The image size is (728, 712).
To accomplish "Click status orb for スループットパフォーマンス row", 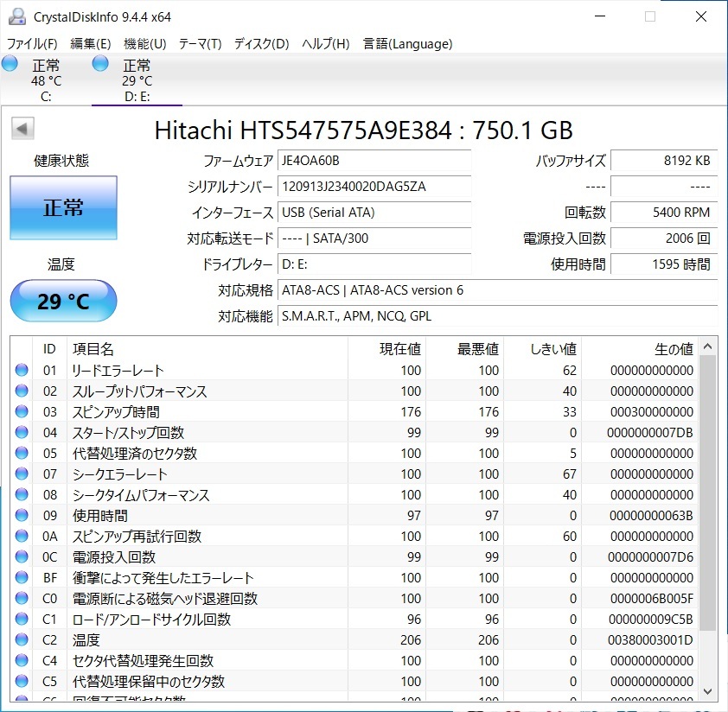I will [22, 391].
